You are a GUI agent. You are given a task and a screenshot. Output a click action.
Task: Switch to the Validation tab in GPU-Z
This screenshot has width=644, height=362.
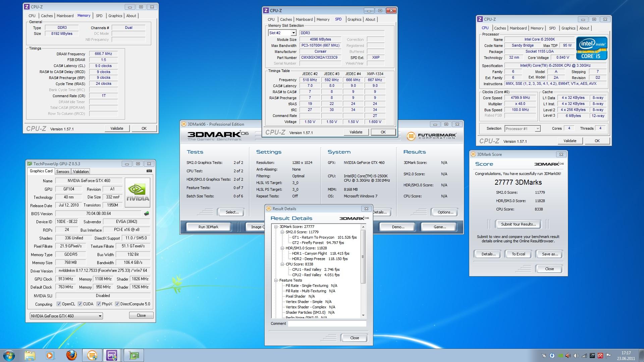click(x=81, y=171)
